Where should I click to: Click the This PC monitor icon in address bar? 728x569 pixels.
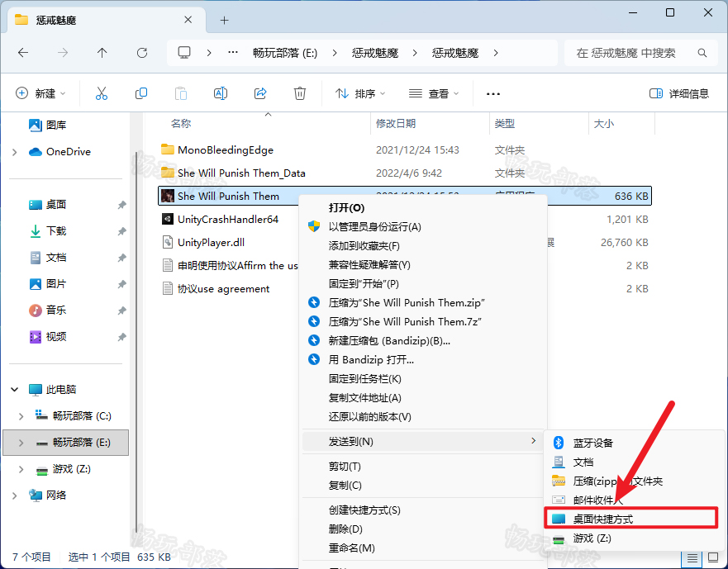pos(184,53)
